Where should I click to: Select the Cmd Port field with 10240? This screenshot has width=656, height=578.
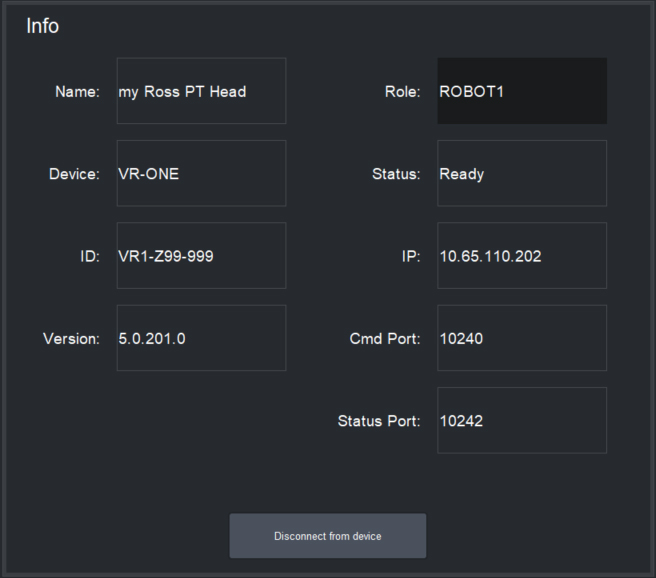point(521,338)
